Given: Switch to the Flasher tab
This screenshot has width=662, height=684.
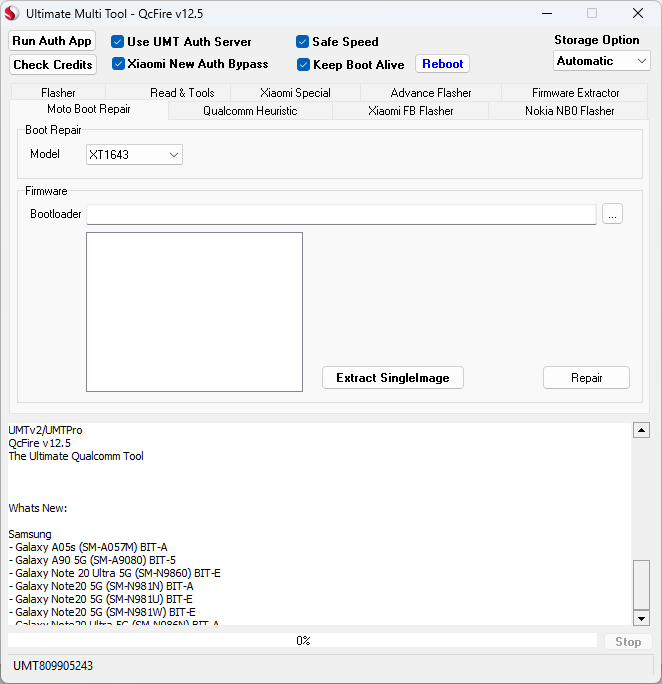Looking at the screenshot, I should pos(58,93).
